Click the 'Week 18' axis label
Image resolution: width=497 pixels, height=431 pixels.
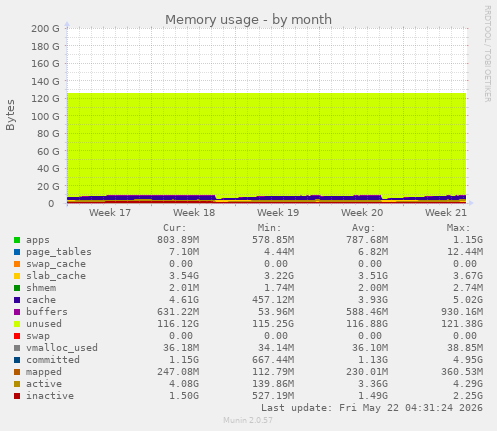coord(194,213)
